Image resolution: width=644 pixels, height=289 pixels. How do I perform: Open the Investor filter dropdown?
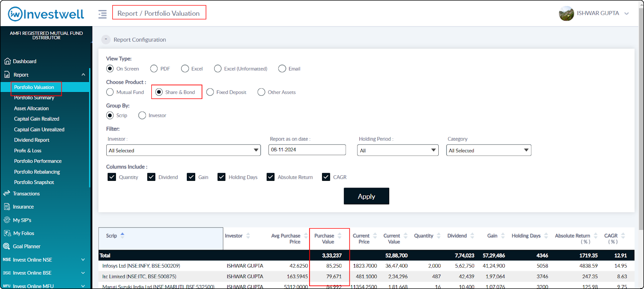pyautogui.click(x=184, y=150)
